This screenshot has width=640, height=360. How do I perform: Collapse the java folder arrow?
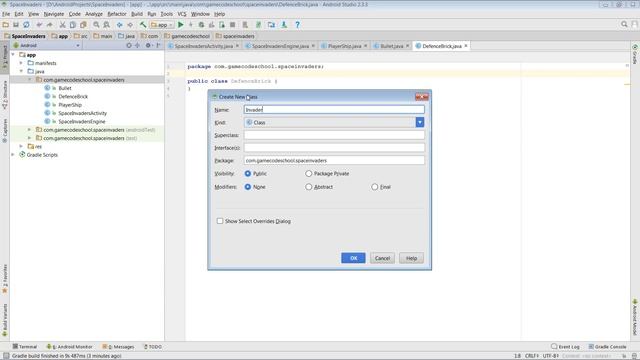[21, 71]
